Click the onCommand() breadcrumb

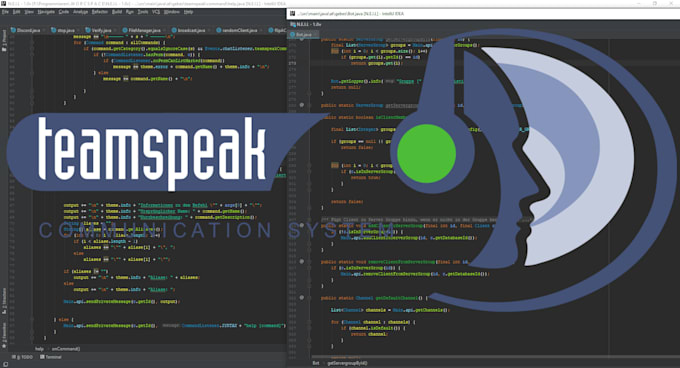coord(66,348)
